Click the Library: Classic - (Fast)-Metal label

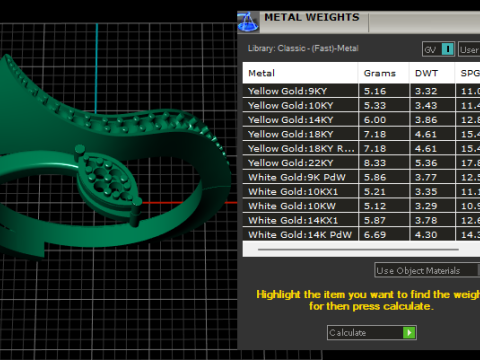point(303,48)
